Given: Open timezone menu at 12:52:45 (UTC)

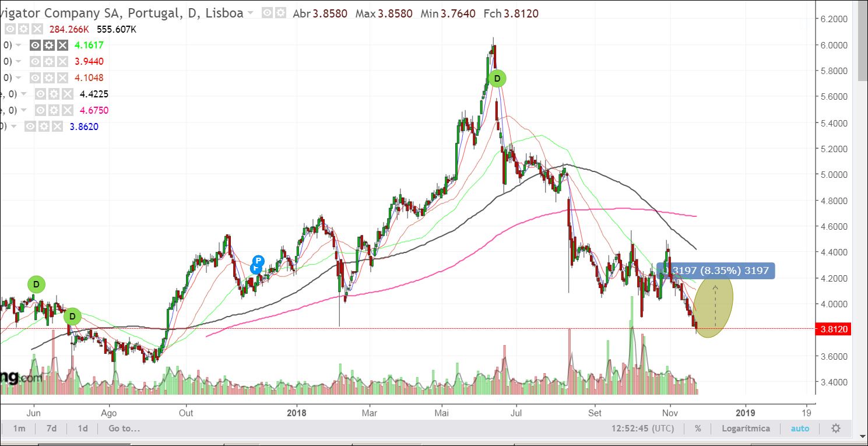Looking at the screenshot, I should point(642,429).
